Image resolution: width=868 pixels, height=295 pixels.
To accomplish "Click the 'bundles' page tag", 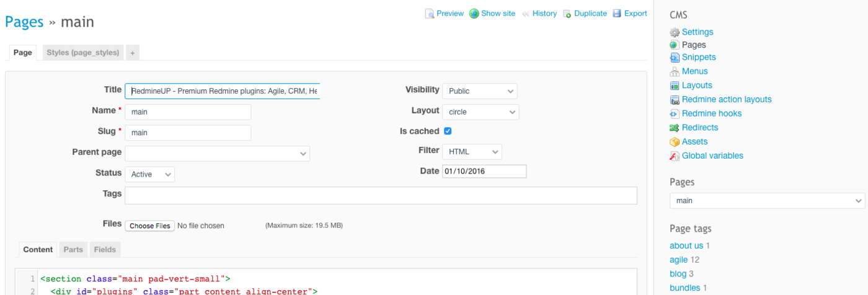I will coord(684,288).
